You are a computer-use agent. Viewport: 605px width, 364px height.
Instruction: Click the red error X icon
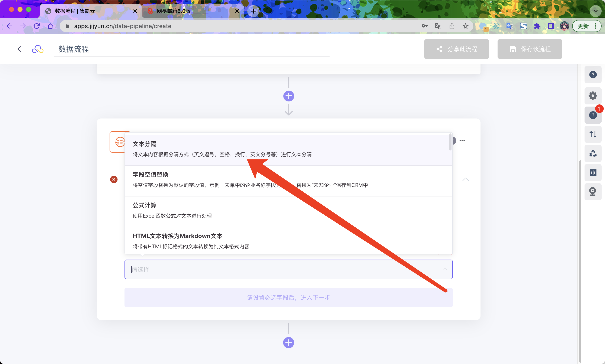[114, 179]
